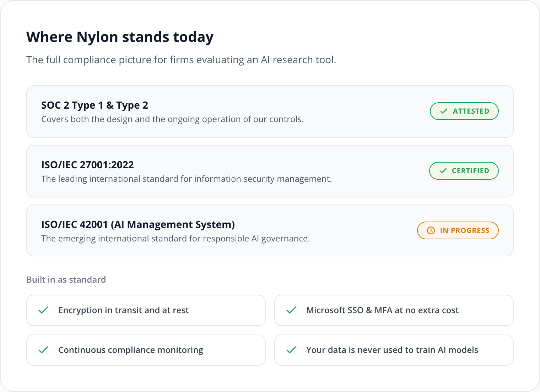The image size is (540, 392).
Task: Click the Encryption in transit and at rest tile
Action: (146, 310)
